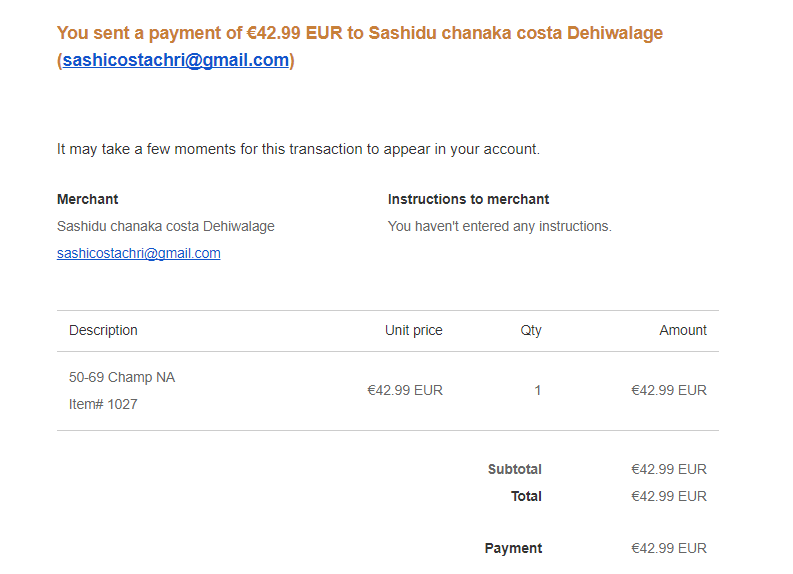Click the Merchant section label
This screenshot has width=793, height=574.
[x=88, y=199]
